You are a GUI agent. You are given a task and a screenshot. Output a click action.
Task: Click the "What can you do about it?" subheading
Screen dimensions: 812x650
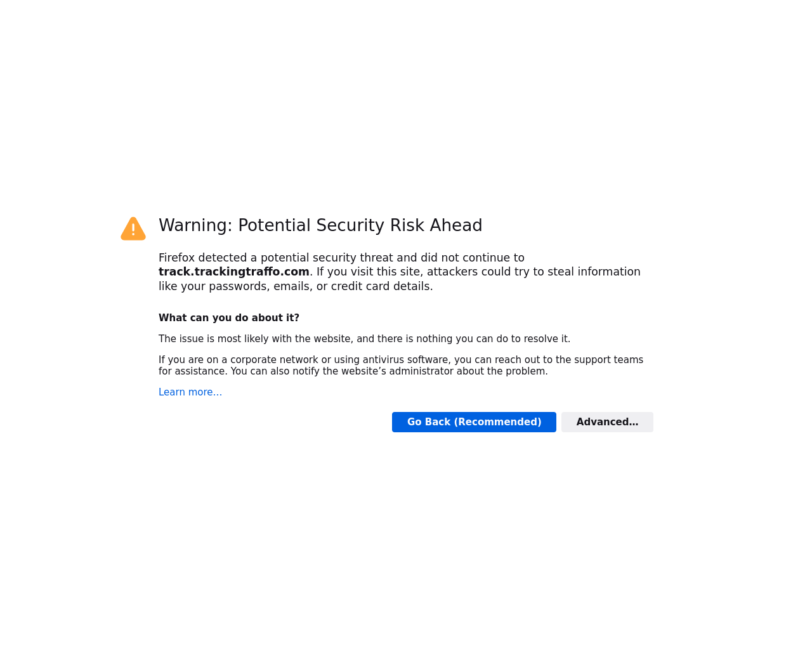[229, 318]
